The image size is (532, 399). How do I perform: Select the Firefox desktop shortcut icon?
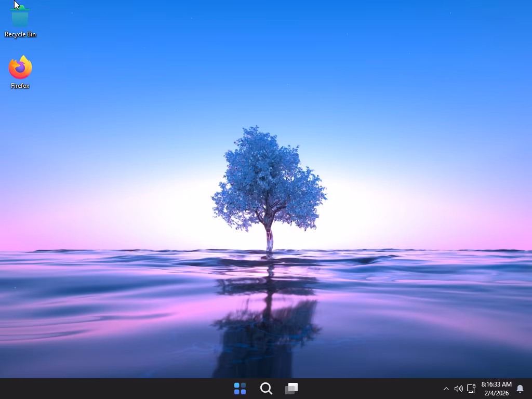(x=20, y=68)
